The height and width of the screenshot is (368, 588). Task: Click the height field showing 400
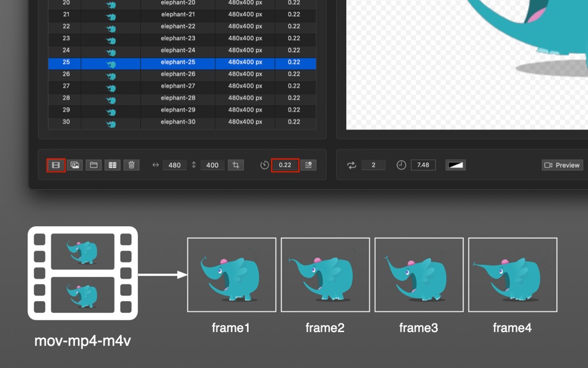(x=212, y=165)
